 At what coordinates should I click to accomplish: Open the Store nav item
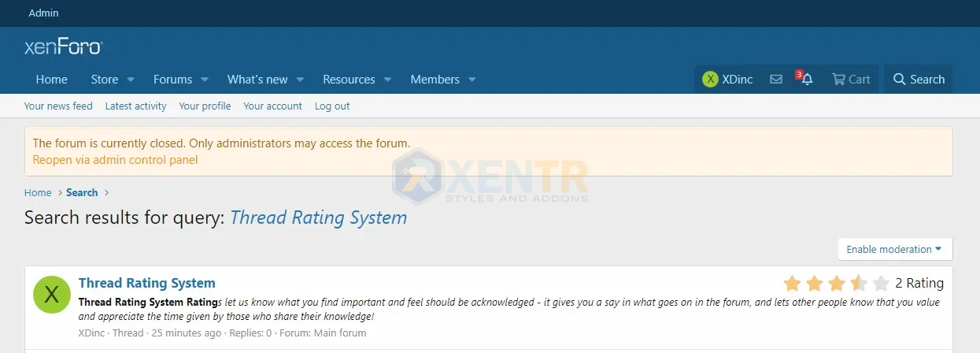(x=105, y=80)
